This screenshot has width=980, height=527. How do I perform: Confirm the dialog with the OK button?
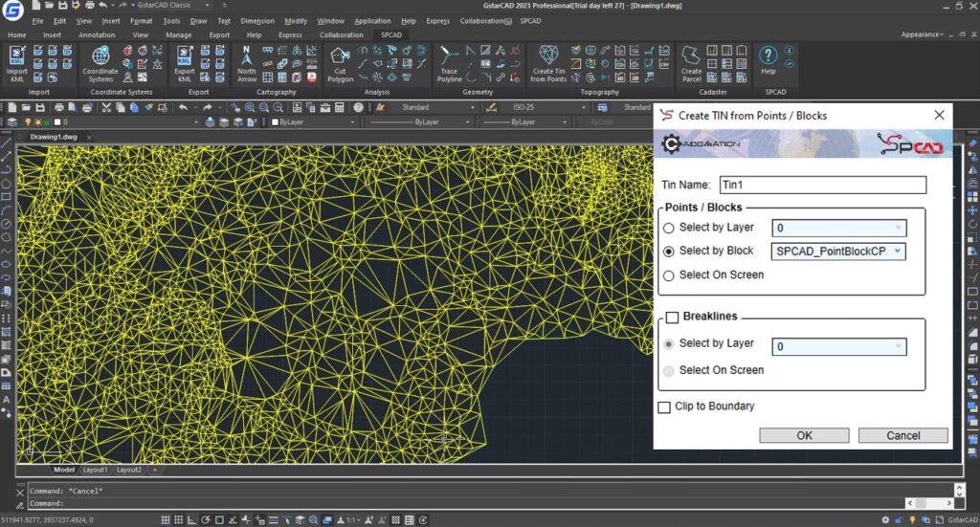pyautogui.click(x=804, y=435)
